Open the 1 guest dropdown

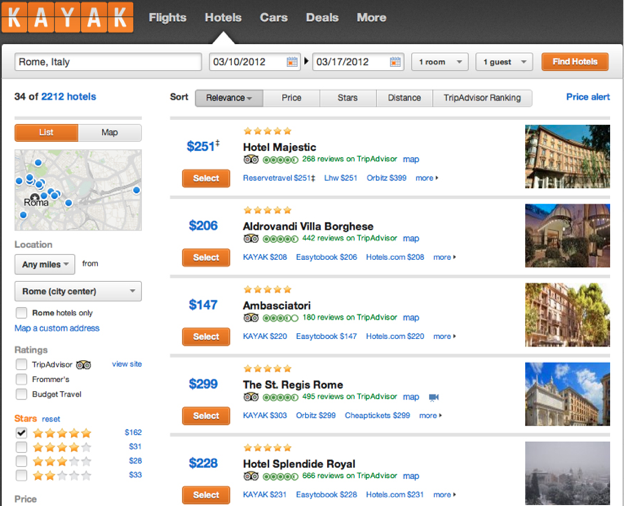coord(504,62)
